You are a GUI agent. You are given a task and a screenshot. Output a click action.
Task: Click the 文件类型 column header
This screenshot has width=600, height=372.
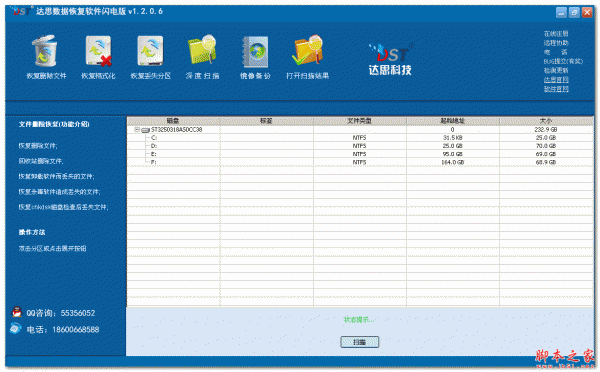pyautogui.click(x=359, y=121)
